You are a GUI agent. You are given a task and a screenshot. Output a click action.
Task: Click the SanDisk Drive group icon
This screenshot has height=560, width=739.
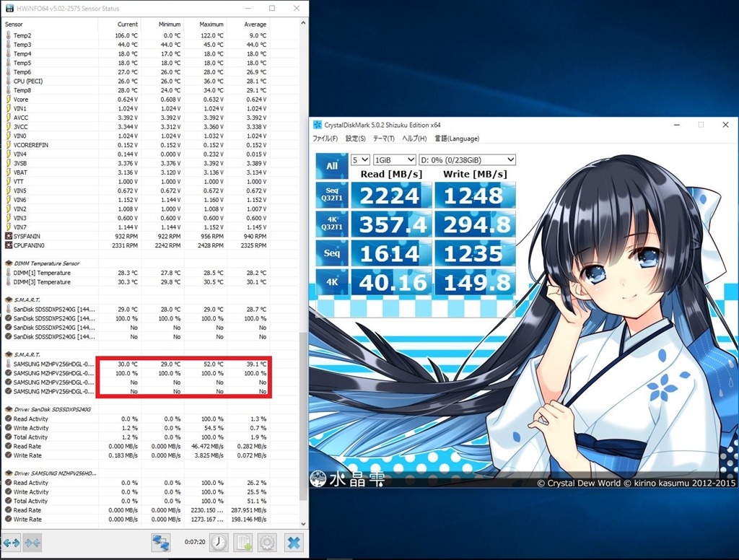(8, 410)
